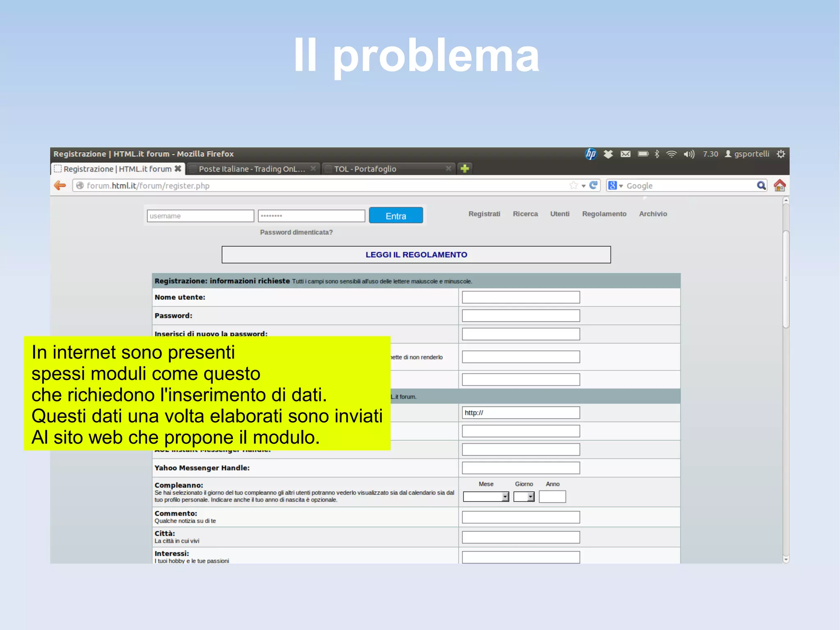Click the back arrow navigation button
Viewport: 840px width, 630px height.
60,186
